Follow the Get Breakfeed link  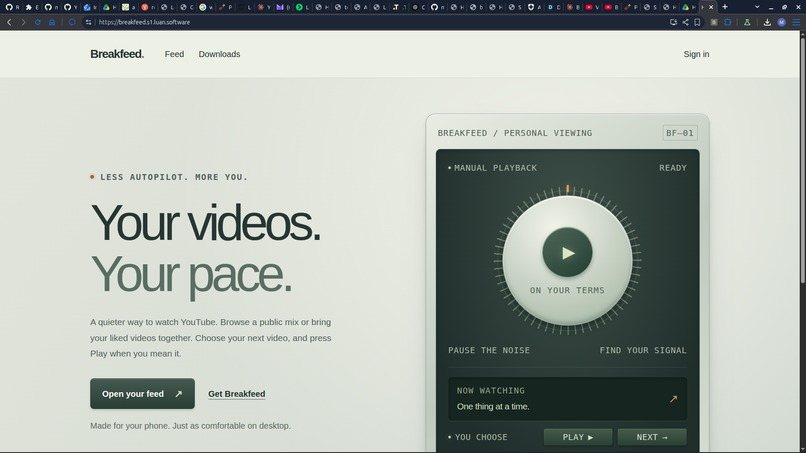tap(236, 394)
